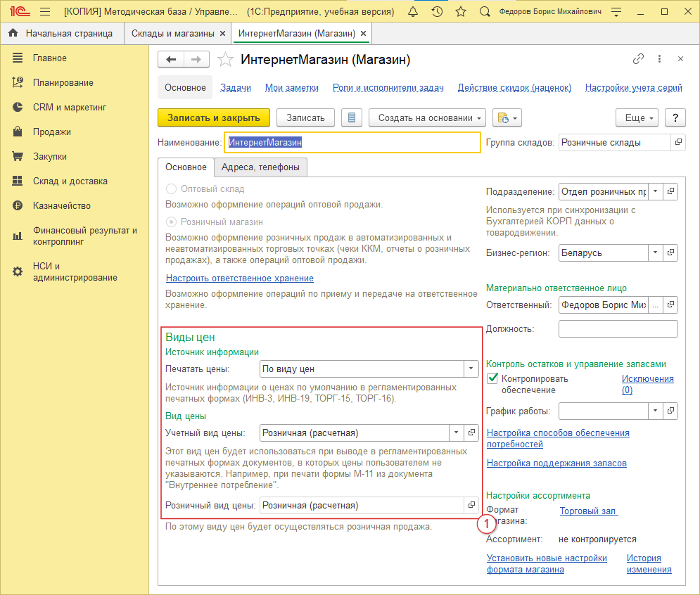Go back with left arrow button
This screenshot has width=700, height=595.
tap(171, 60)
